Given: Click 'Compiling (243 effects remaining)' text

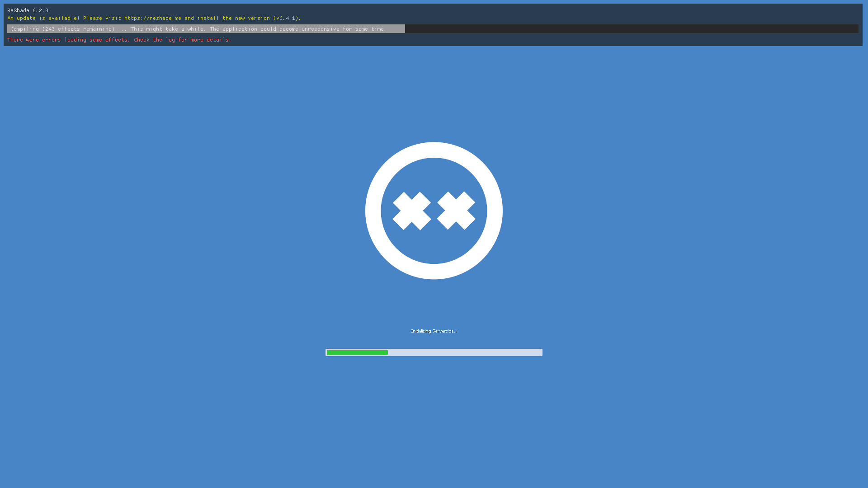Looking at the screenshot, I should click(x=62, y=29).
